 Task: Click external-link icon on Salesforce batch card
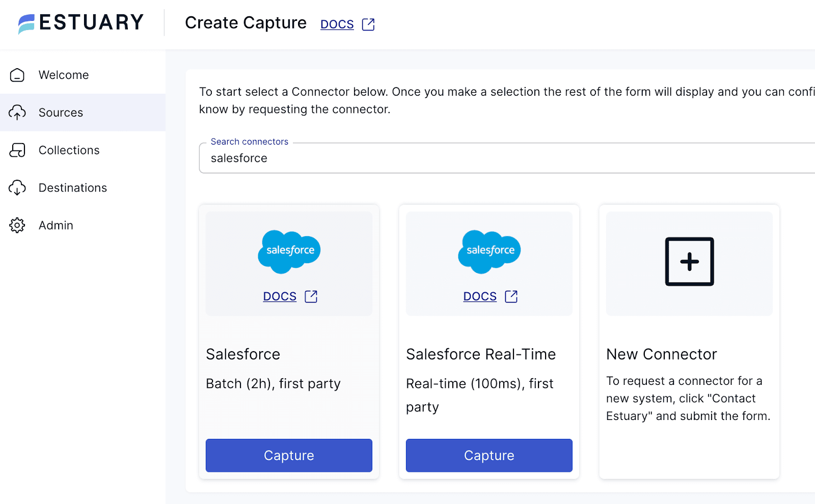click(311, 296)
